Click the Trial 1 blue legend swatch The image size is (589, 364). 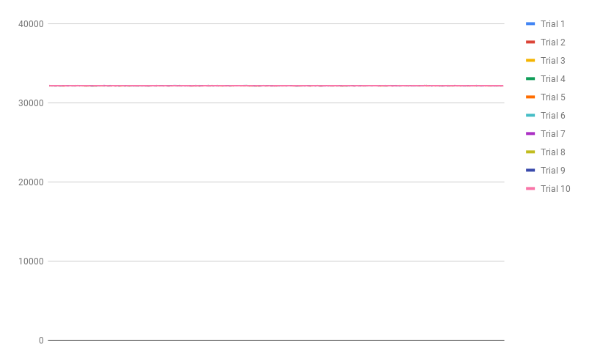(x=530, y=24)
